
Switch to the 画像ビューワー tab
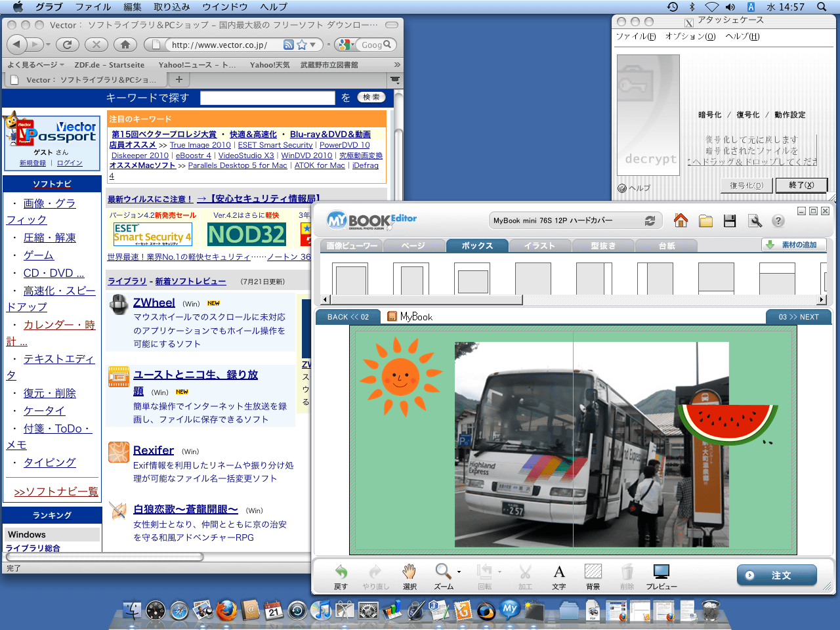pyautogui.click(x=352, y=245)
